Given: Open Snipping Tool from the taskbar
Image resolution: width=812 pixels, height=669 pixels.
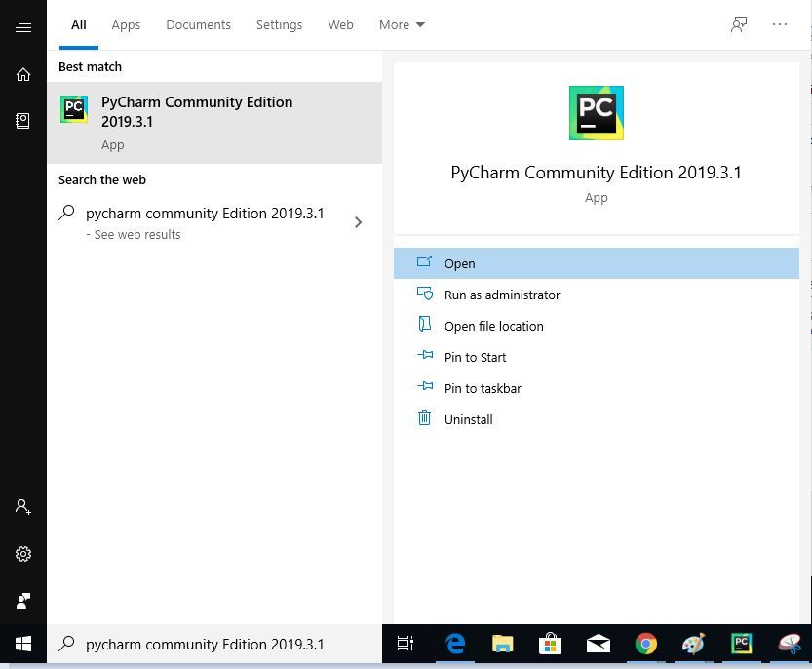Looking at the screenshot, I should coord(791,644).
